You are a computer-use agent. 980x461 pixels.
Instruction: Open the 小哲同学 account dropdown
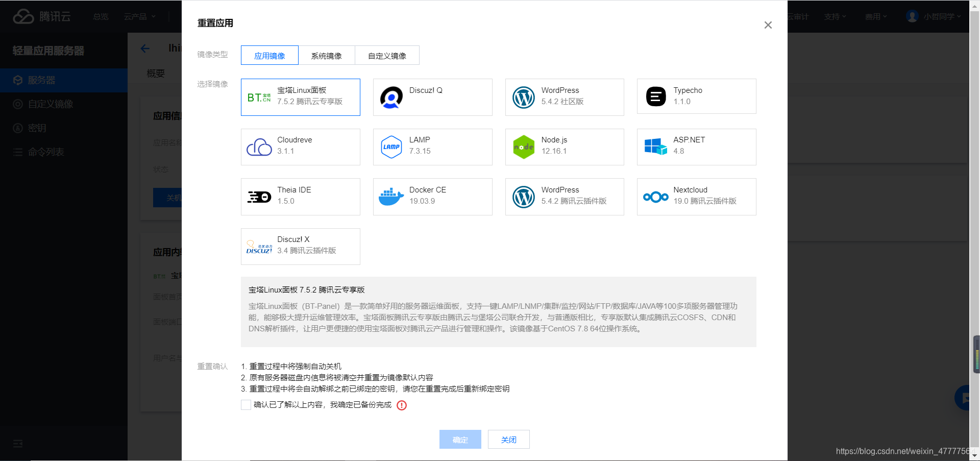(942, 16)
